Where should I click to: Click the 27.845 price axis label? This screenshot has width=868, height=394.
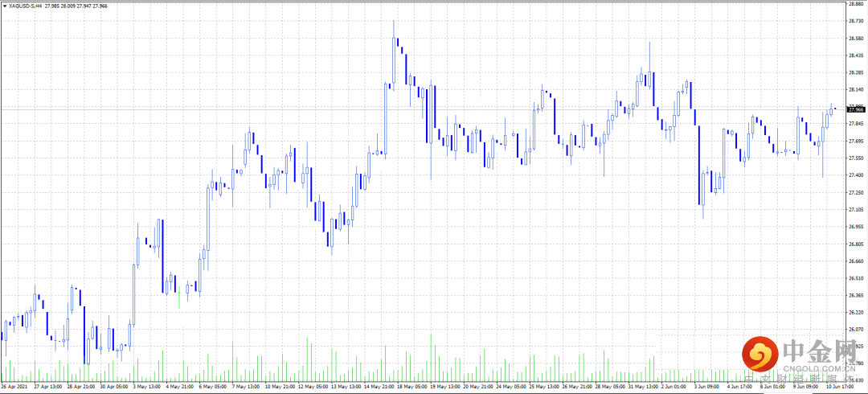click(x=856, y=124)
